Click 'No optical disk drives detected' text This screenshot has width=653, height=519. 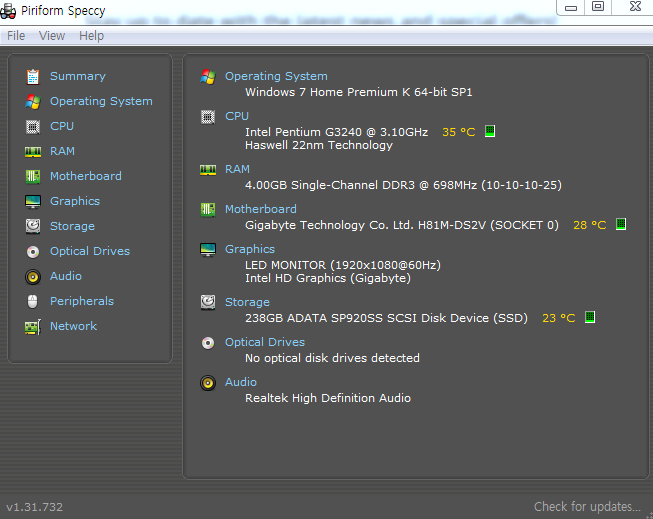pyautogui.click(x=332, y=358)
